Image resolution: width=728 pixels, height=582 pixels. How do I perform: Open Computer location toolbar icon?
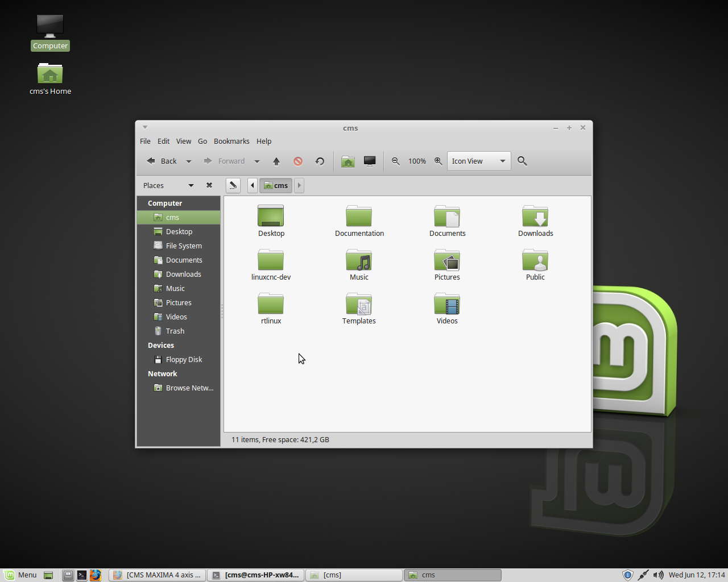coord(370,161)
